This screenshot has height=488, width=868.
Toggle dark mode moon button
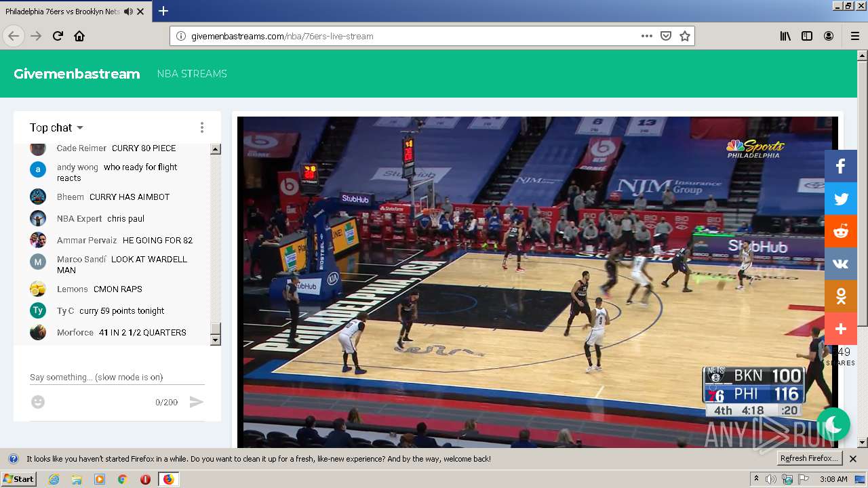point(833,424)
